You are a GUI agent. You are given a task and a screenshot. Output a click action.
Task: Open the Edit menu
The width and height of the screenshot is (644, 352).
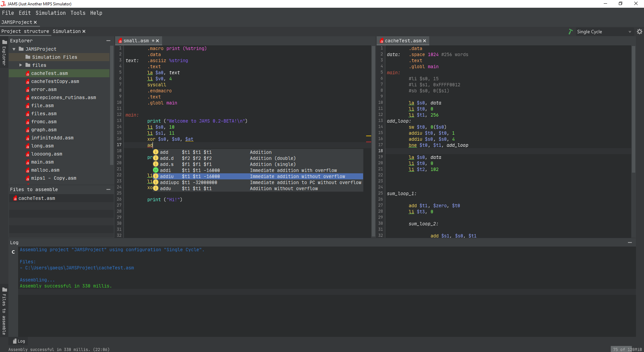25,13
